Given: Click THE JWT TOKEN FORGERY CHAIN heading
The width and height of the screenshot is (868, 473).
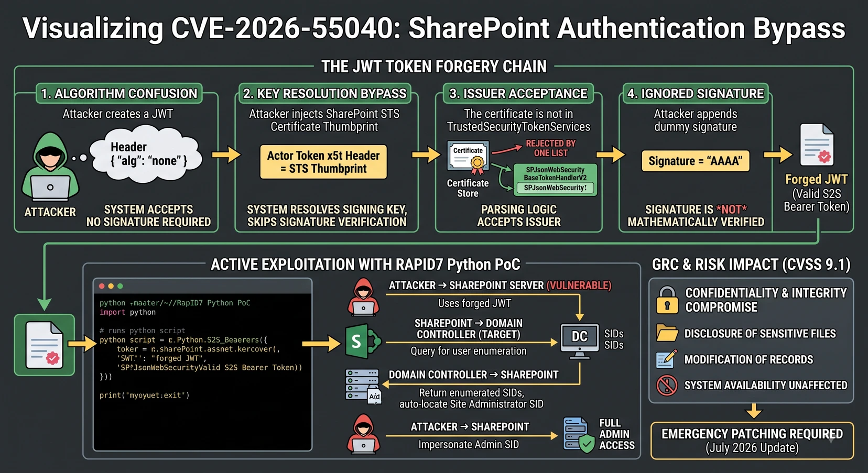Looking at the screenshot, I should pos(434,67).
